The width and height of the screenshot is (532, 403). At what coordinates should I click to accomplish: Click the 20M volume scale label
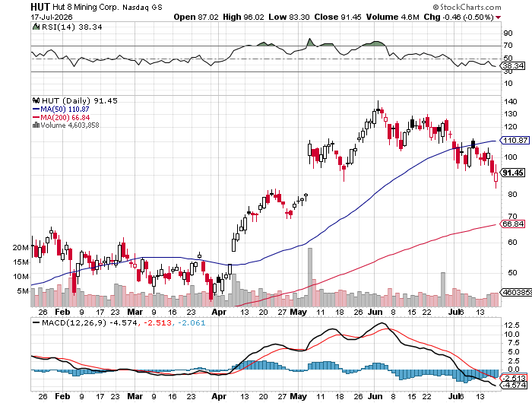pos(21,248)
